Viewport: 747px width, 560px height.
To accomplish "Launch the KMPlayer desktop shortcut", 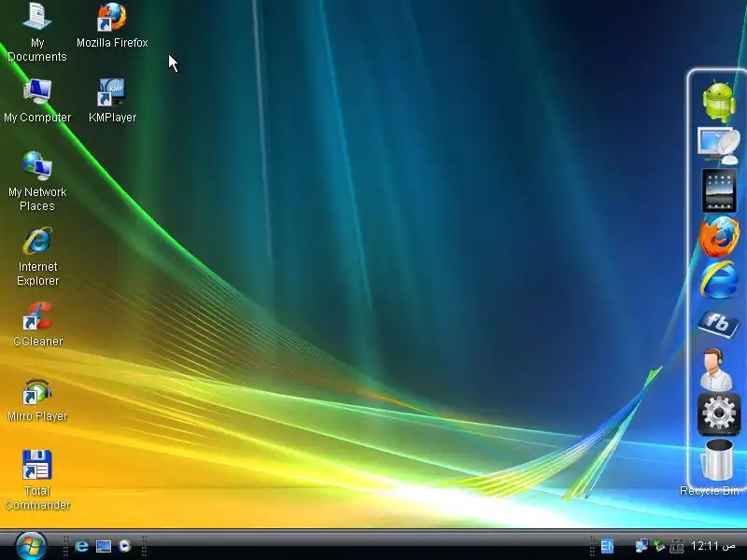I will point(112,101).
